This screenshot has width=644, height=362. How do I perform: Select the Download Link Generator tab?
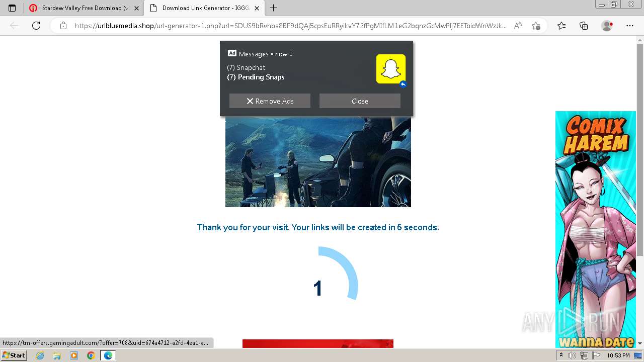(x=204, y=8)
